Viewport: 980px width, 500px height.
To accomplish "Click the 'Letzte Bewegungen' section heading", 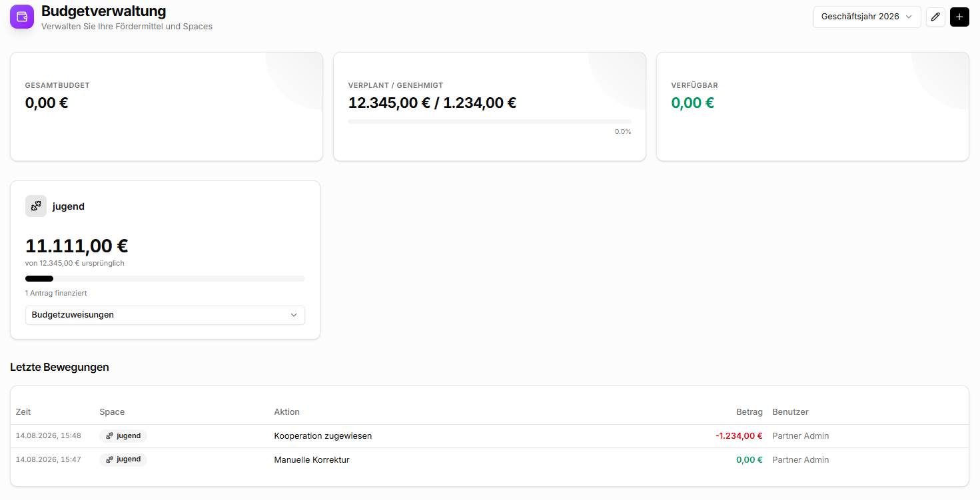I will pyautogui.click(x=59, y=367).
